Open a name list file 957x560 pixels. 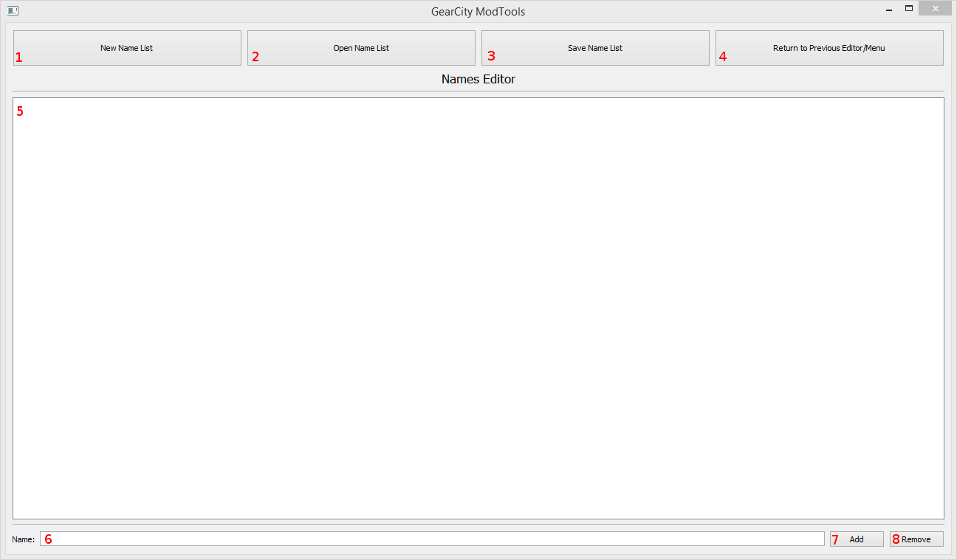point(361,48)
